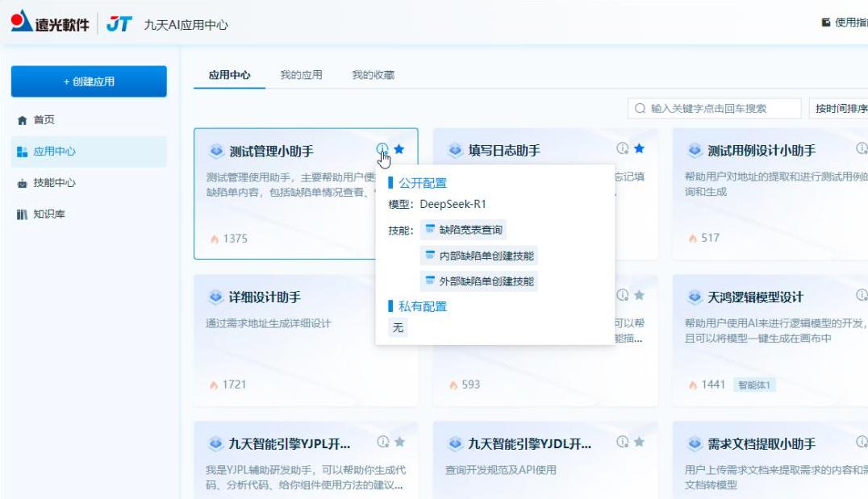The width and height of the screenshot is (868, 499).
Task: Click the 需求文档提取小助手 title
Action: [x=762, y=443]
